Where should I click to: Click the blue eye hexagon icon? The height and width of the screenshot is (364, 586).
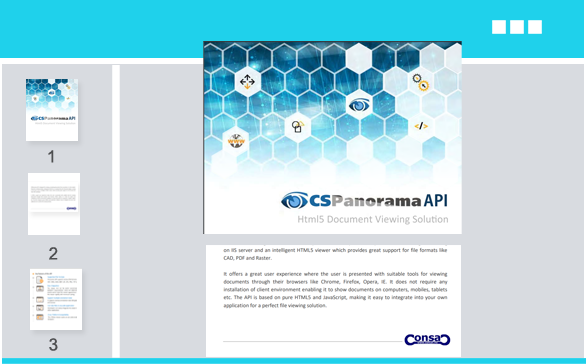(359, 105)
